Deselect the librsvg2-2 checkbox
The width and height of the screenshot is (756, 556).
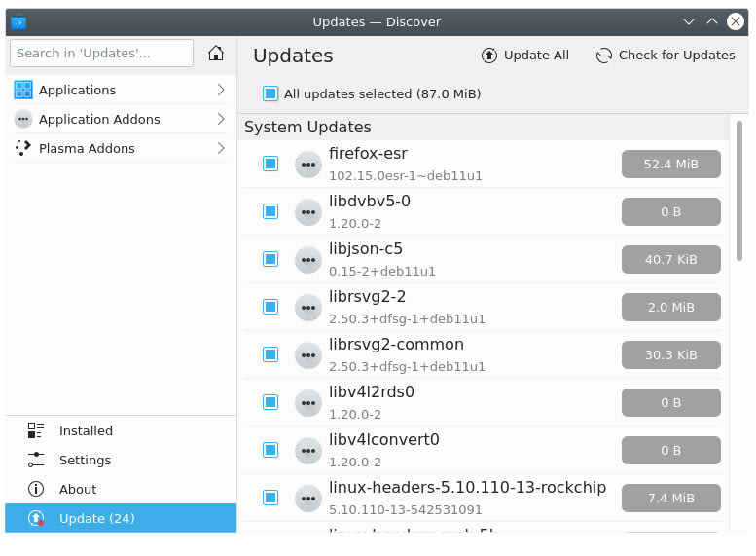point(270,307)
